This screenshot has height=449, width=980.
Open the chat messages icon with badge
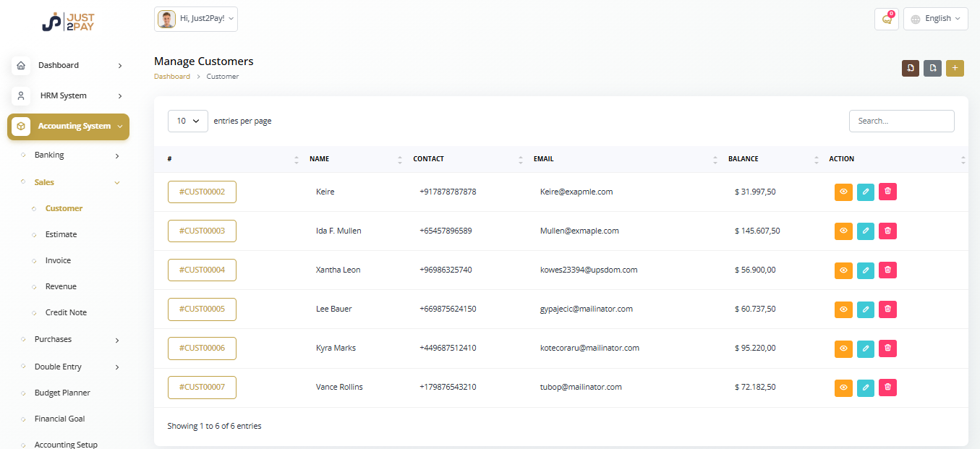(886, 19)
